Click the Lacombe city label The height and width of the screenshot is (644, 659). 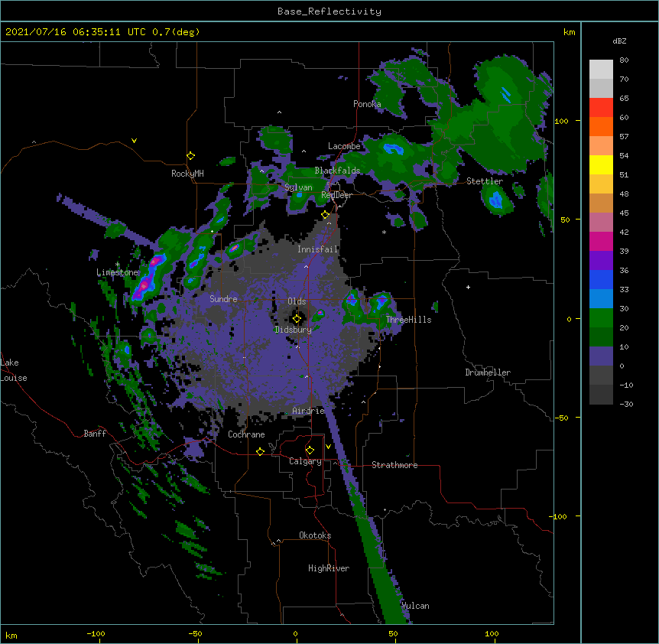[x=344, y=146]
